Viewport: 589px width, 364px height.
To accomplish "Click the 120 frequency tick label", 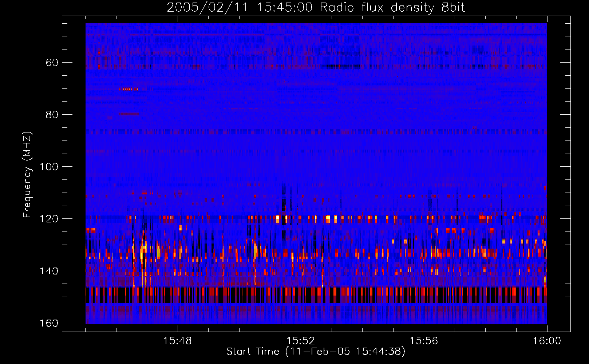I will coord(49,219).
